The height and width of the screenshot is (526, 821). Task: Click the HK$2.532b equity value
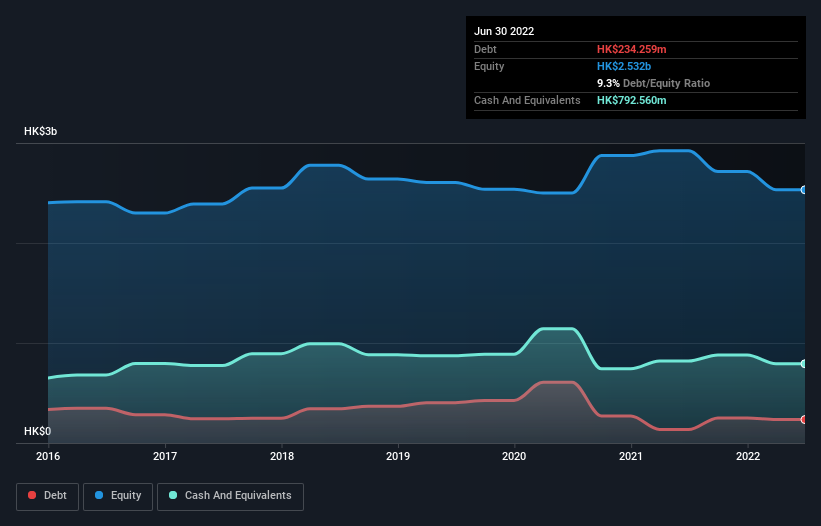[x=624, y=66]
